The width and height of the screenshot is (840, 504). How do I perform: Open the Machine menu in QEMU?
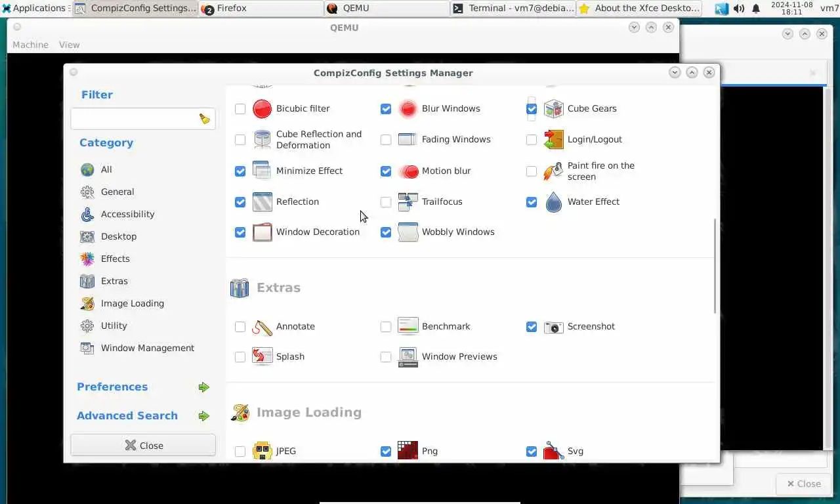click(31, 45)
